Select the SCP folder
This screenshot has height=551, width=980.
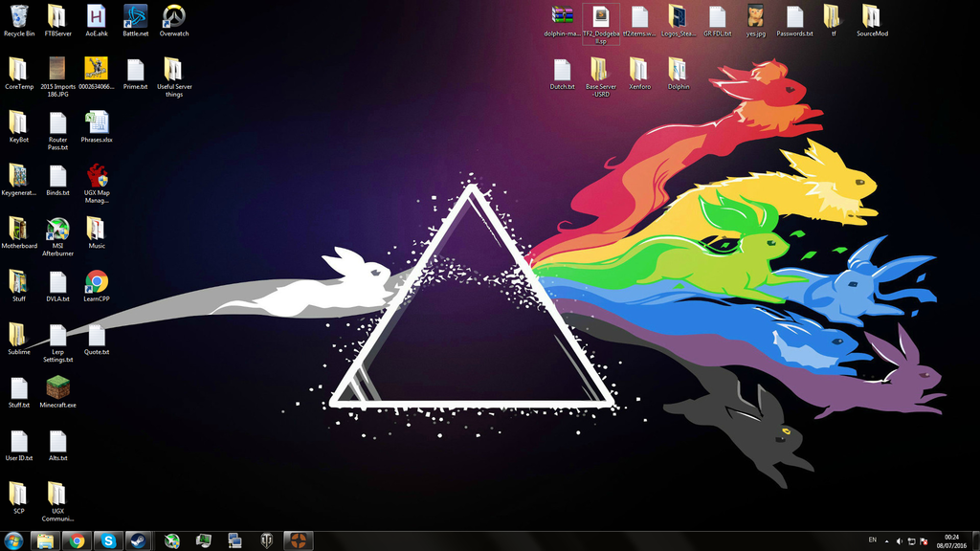(19, 498)
